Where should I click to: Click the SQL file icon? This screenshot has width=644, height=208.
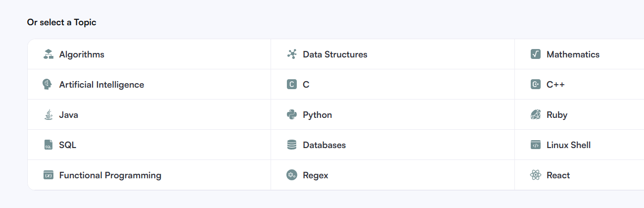tap(48, 145)
